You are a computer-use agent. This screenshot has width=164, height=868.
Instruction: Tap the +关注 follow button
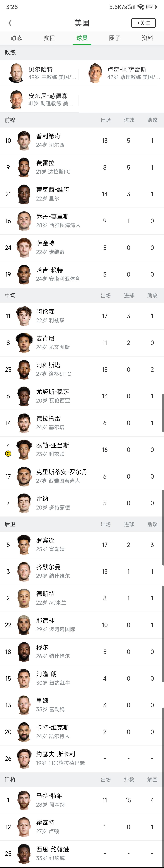[x=143, y=23]
